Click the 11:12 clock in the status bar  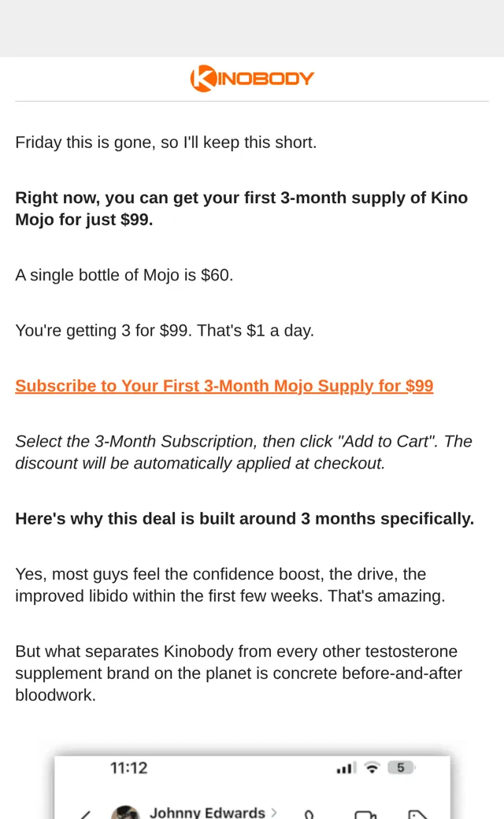[128, 768]
